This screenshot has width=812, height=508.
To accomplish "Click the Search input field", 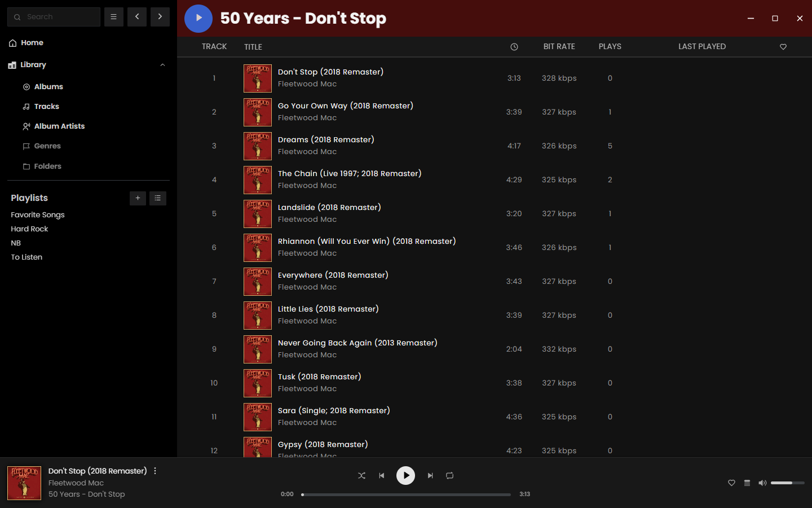I will pos(60,17).
